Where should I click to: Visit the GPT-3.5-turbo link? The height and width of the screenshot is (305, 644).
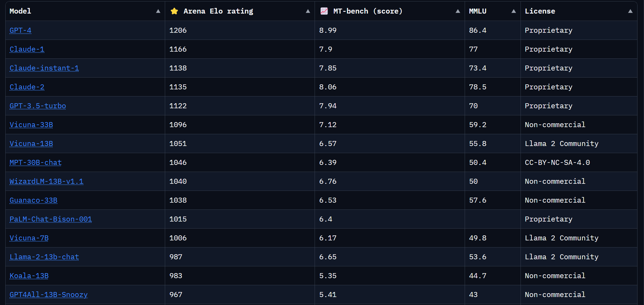(x=38, y=106)
